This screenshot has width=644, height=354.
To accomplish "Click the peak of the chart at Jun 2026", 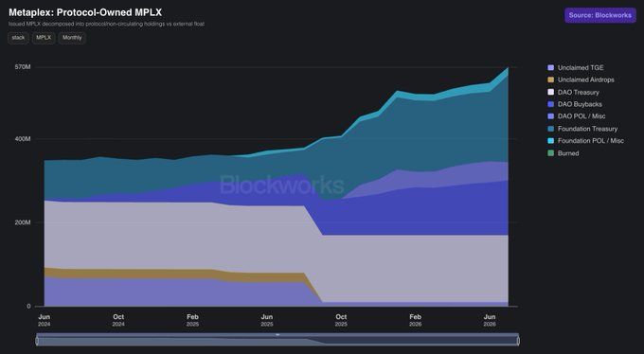I will pyautogui.click(x=508, y=68).
